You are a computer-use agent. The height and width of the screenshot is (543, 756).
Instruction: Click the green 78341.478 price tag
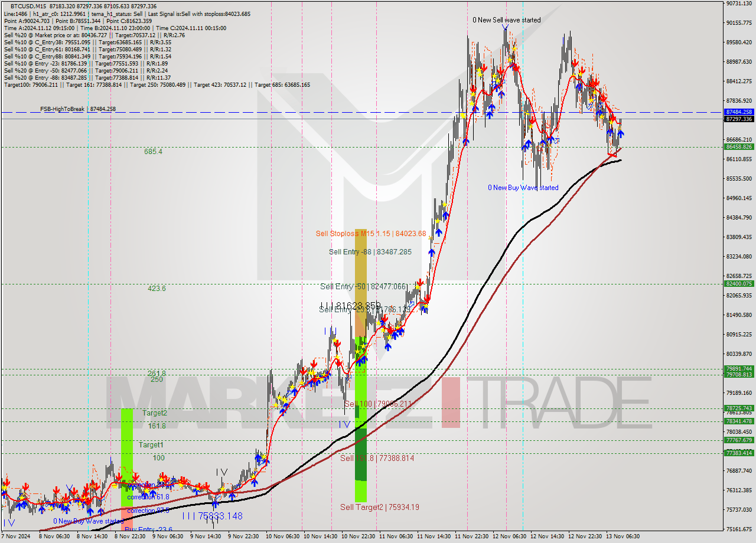point(739,421)
